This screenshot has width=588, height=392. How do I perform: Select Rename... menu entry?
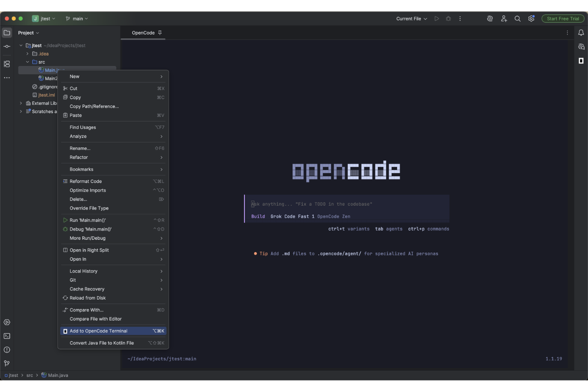click(113, 148)
